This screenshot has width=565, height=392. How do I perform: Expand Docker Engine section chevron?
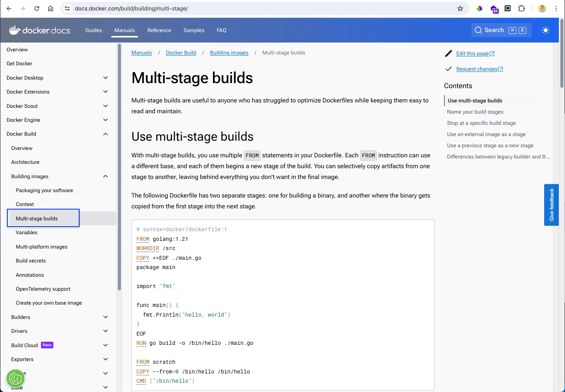point(106,120)
